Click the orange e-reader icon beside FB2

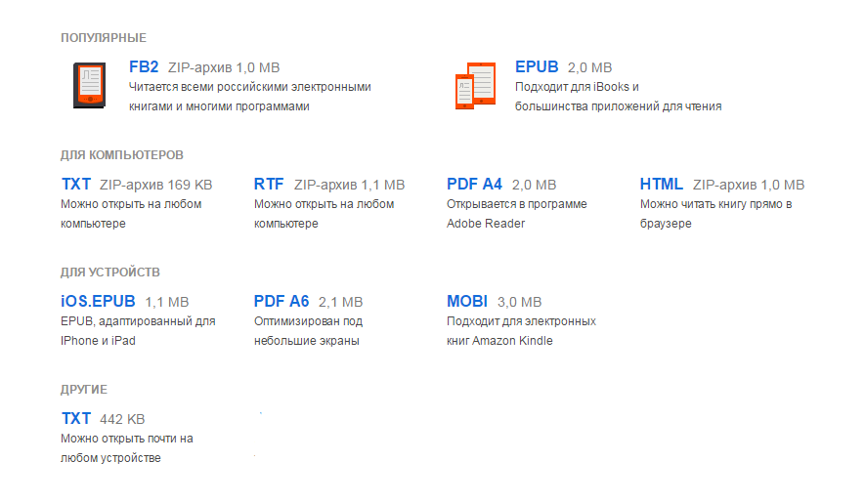[x=88, y=86]
